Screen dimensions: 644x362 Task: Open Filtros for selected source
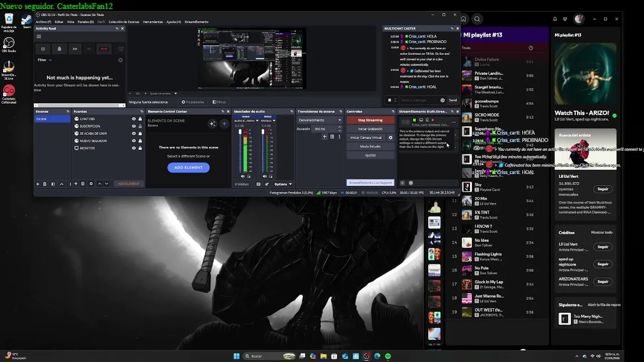pos(219,102)
